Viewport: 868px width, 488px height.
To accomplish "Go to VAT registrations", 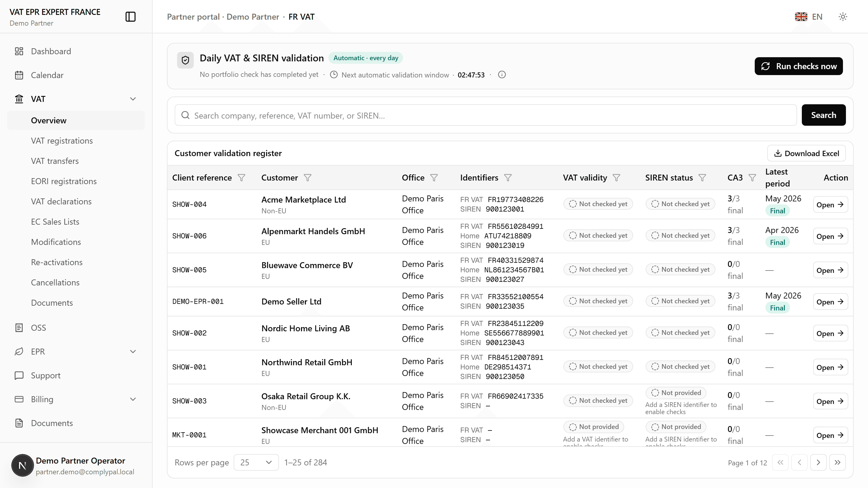I will click(76, 141).
